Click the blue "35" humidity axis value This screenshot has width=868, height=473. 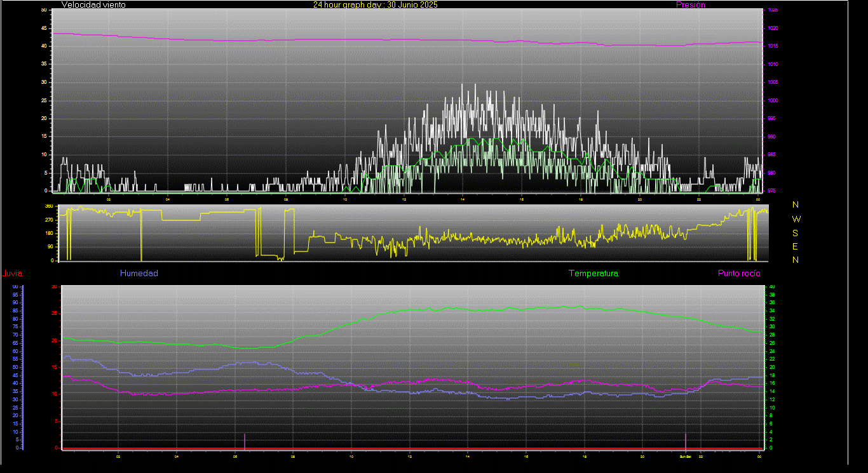(x=14, y=391)
